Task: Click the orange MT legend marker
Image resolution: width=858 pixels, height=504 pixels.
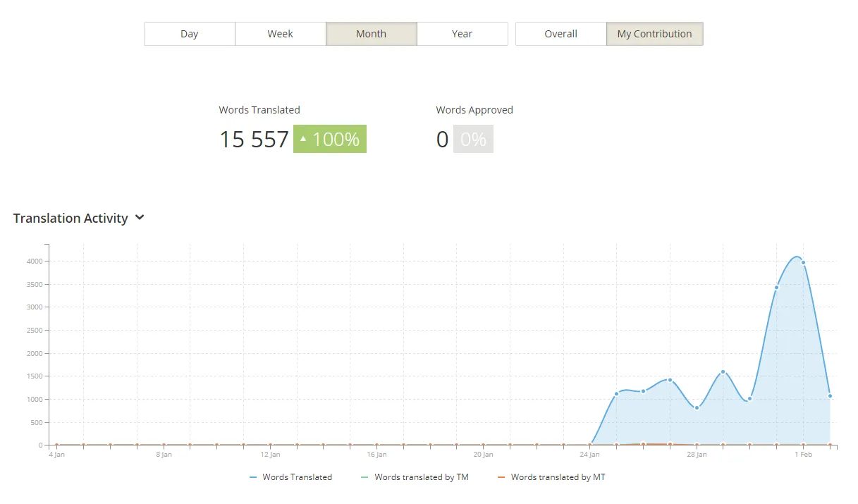Action: [501, 477]
